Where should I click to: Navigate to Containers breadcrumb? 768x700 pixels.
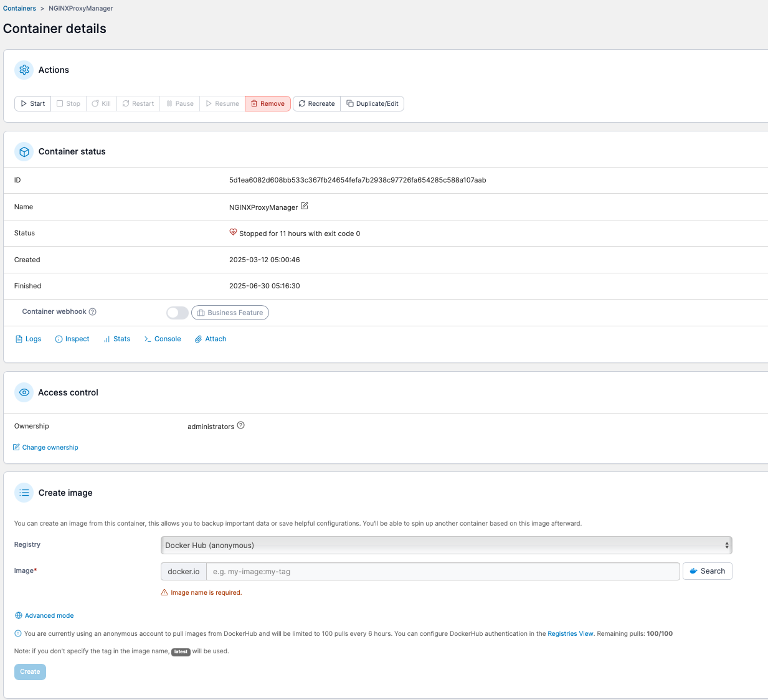click(19, 8)
